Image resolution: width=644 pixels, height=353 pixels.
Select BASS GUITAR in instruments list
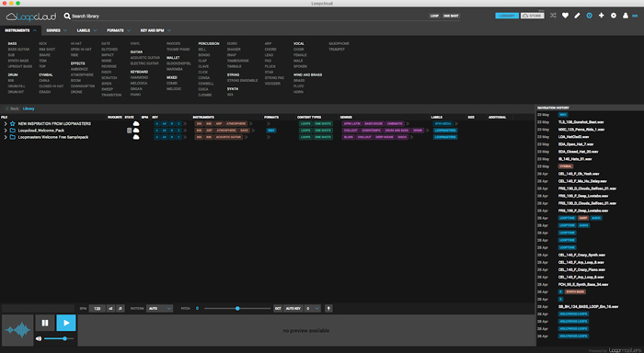18,50
